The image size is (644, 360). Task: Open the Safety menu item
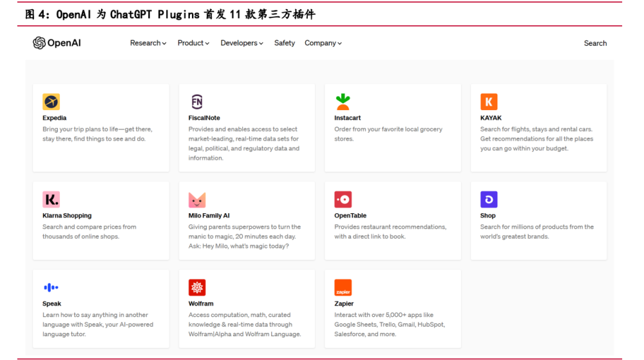[x=284, y=43]
